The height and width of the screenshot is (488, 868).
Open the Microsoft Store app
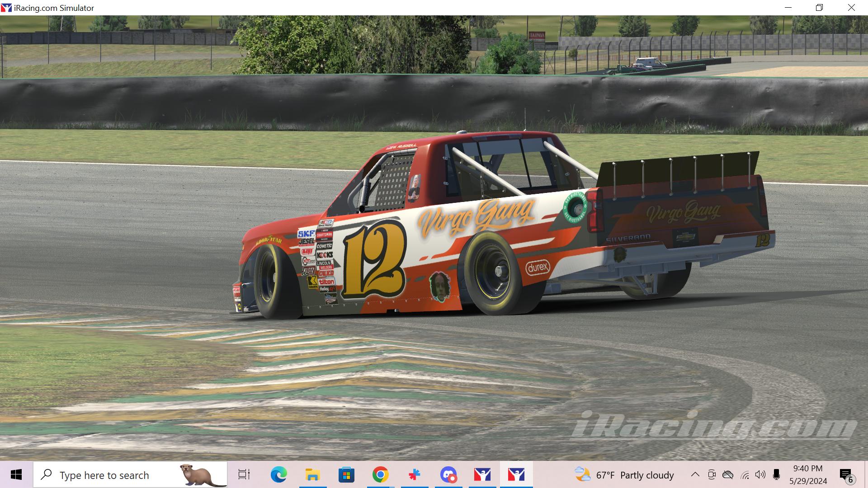(346, 475)
